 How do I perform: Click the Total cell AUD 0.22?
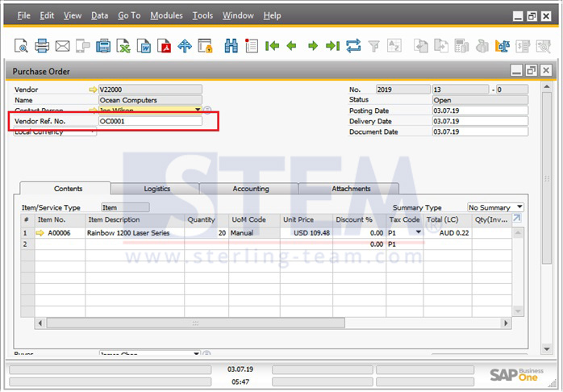pyautogui.click(x=448, y=233)
